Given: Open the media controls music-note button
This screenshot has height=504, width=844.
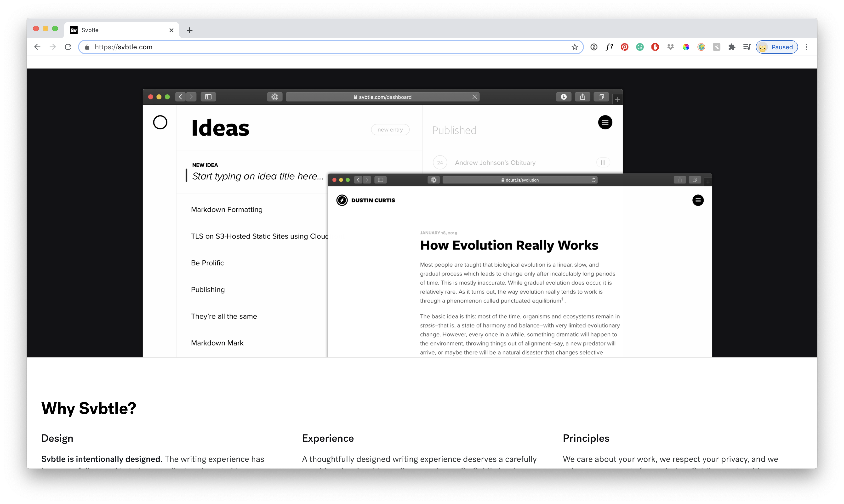Looking at the screenshot, I should [x=747, y=47].
